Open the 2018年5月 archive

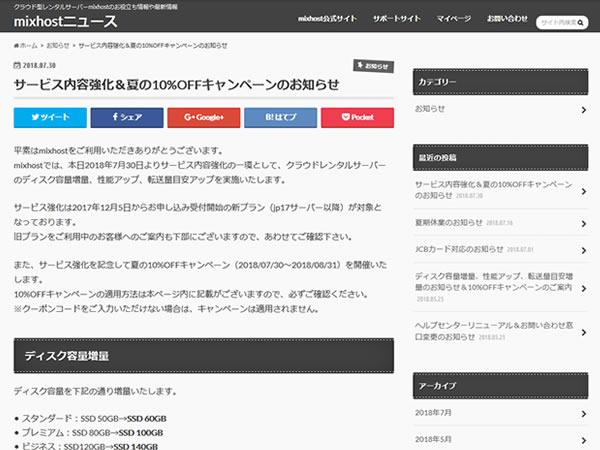433,439
